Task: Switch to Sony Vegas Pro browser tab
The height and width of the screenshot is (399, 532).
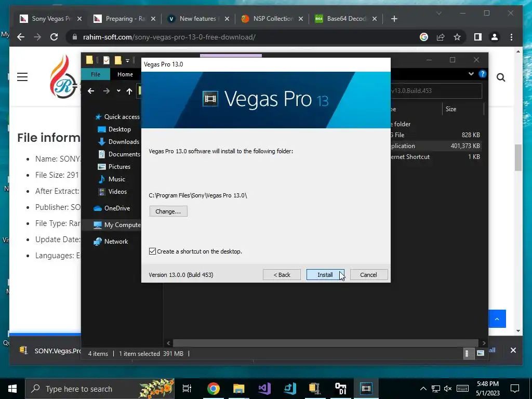Action: pos(51,19)
